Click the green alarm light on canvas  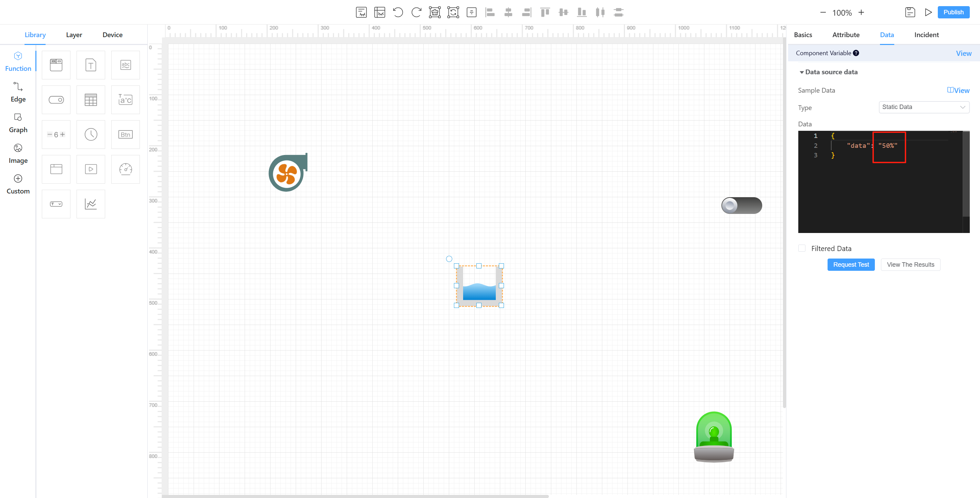pyautogui.click(x=714, y=437)
